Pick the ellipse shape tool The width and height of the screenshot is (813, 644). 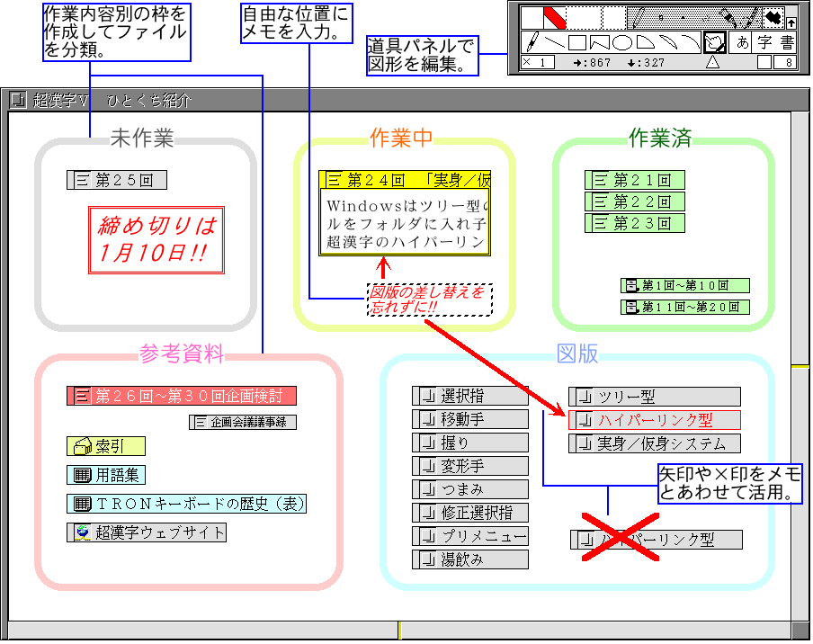coord(622,42)
